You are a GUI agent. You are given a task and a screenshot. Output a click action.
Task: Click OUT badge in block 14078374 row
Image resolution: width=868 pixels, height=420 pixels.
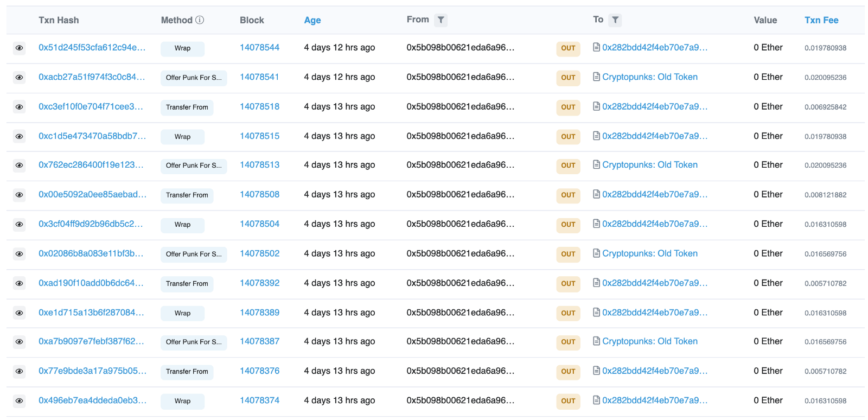coord(568,401)
